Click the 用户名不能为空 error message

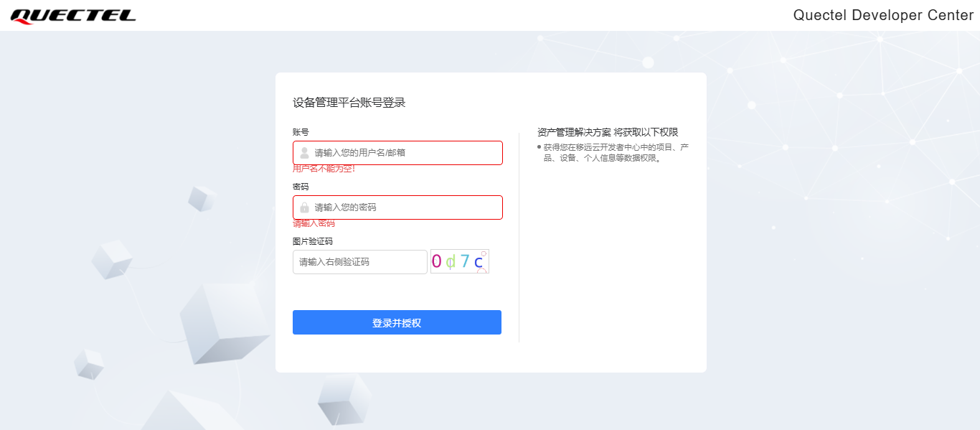click(x=324, y=169)
